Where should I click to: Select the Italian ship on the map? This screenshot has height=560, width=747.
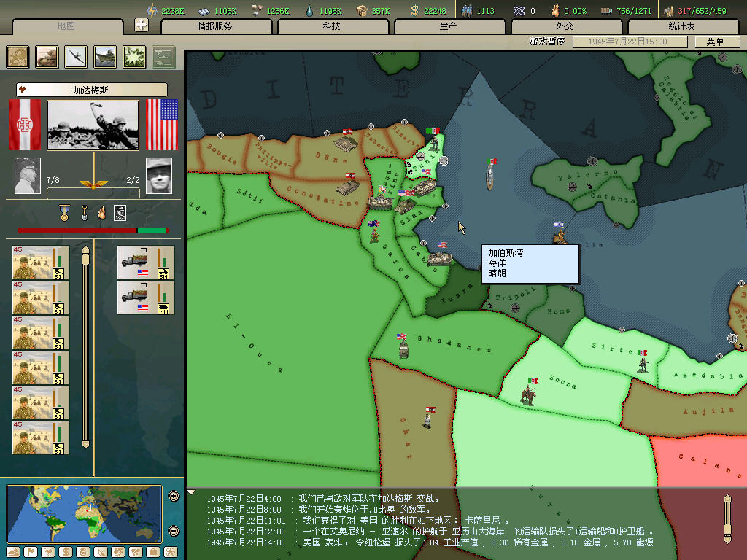tap(491, 175)
